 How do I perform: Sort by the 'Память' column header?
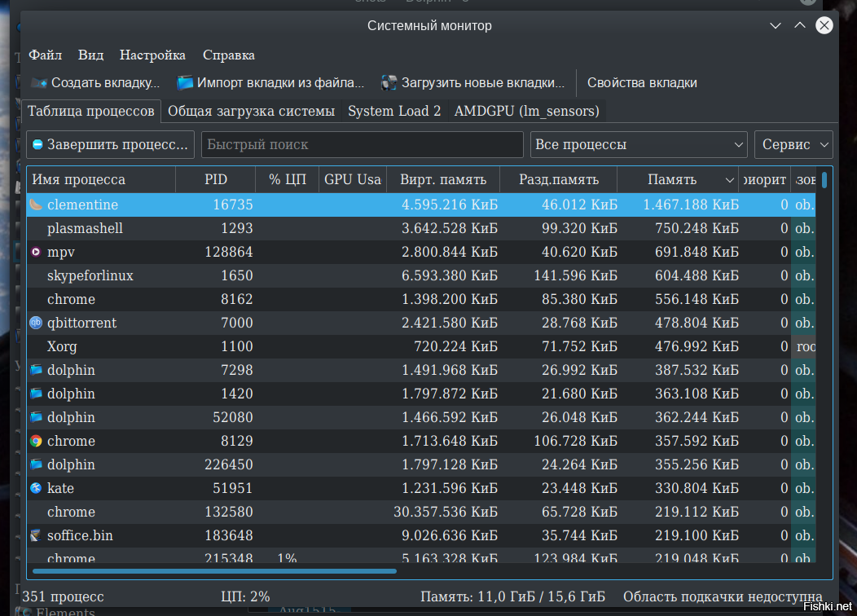coord(677,179)
